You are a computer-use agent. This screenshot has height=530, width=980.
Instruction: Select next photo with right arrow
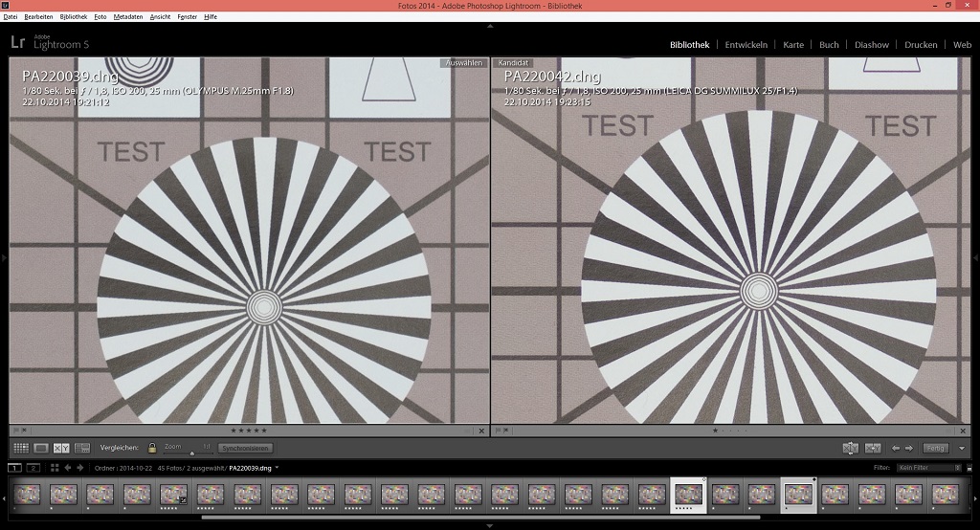(x=908, y=448)
